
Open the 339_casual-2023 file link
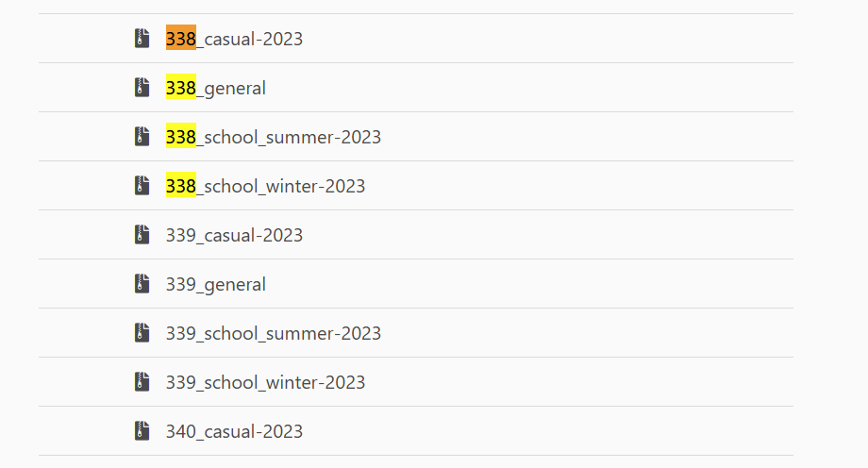[234, 235]
